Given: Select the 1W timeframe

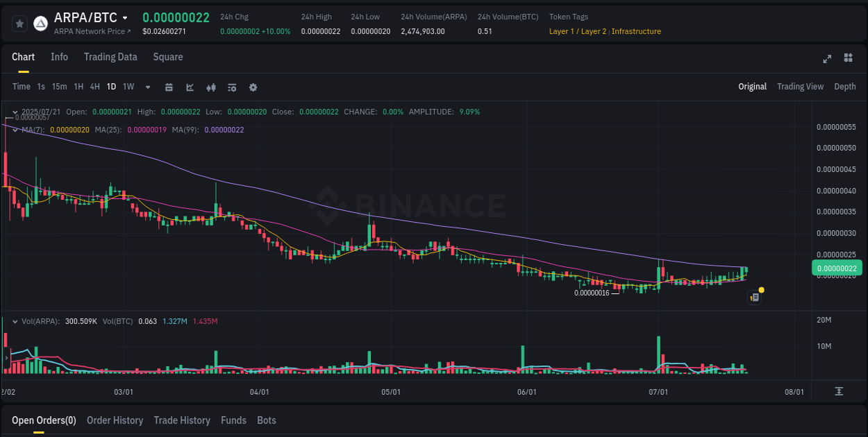Looking at the screenshot, I should tap(128, 87).
